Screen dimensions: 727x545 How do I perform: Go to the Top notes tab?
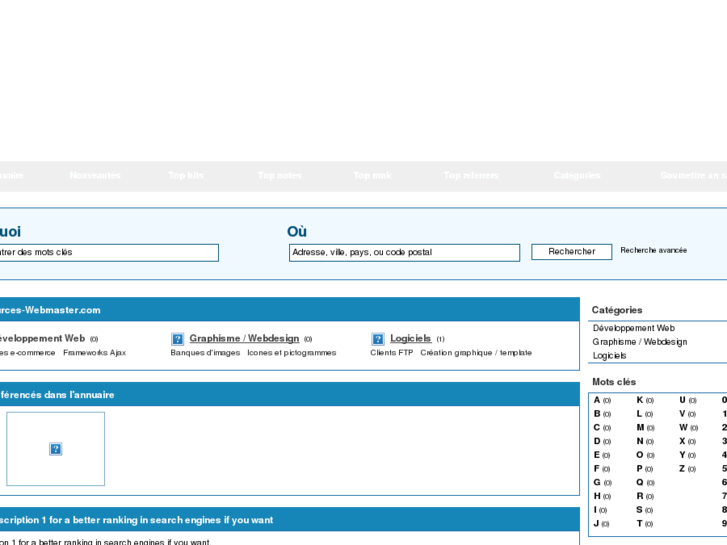[279, 176]
